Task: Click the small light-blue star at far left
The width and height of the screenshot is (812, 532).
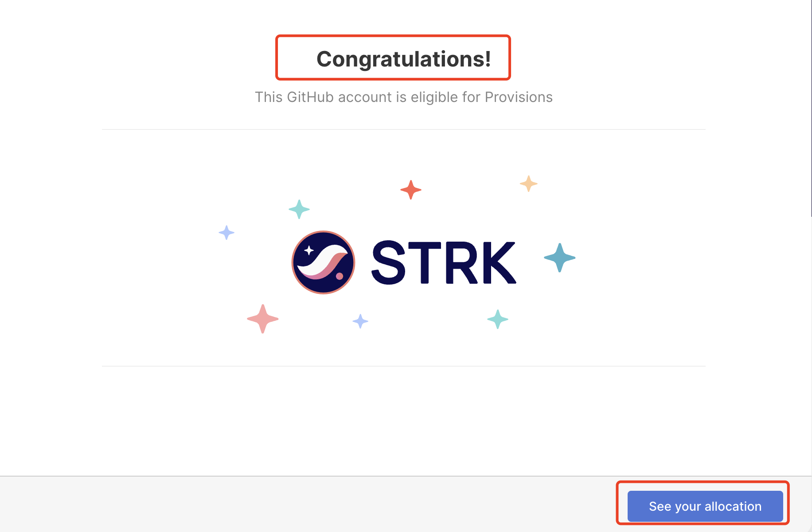Action: pyautogui.click(x=226, y=232)
